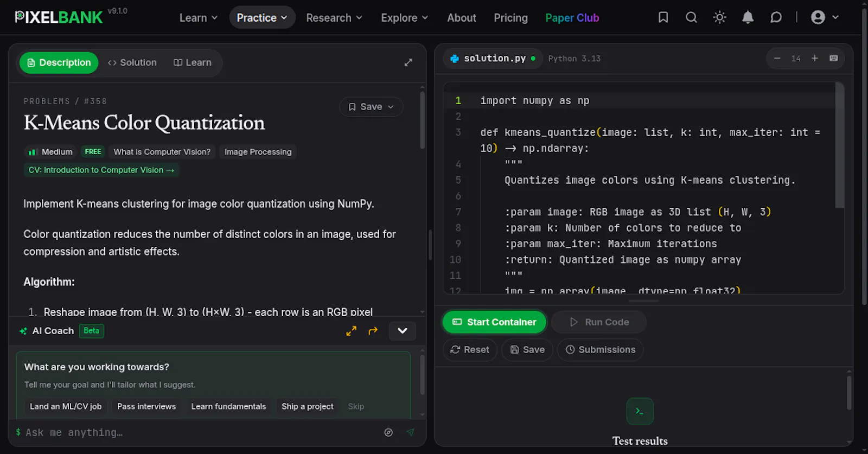Go to the Pricing page
Screen dimensions: 868x454
(510, 18)
